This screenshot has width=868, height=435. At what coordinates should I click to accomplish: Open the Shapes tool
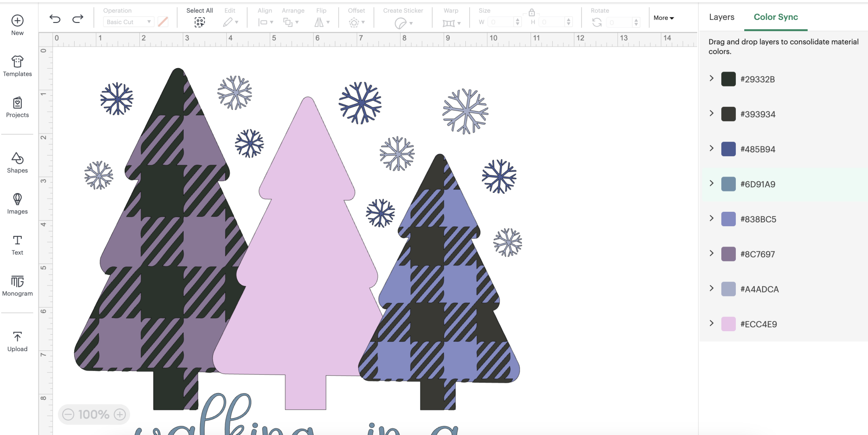(17, 159)
